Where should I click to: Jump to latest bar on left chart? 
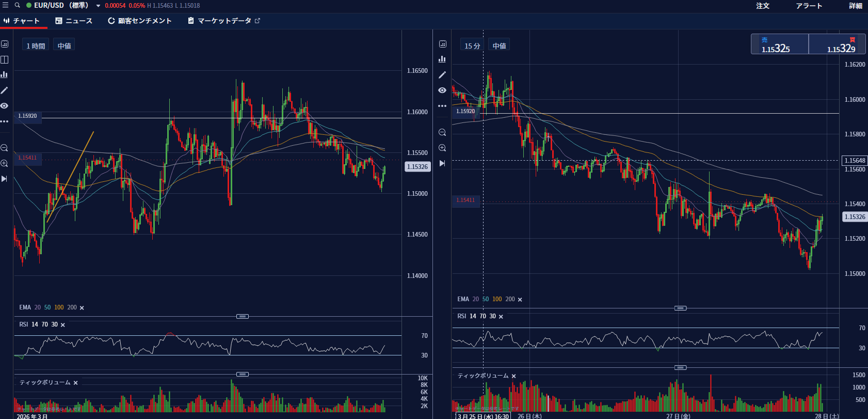pos(5,179)
